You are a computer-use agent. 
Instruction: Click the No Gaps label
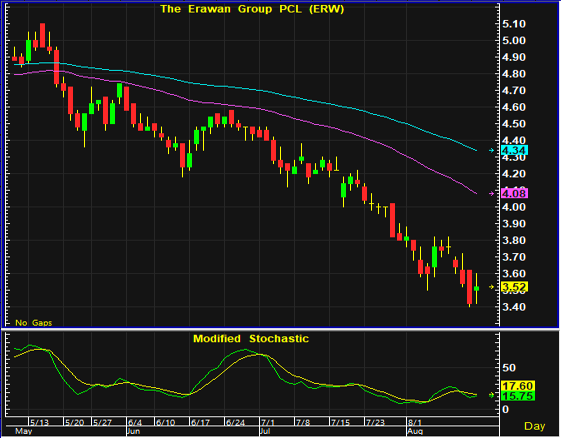33,323
